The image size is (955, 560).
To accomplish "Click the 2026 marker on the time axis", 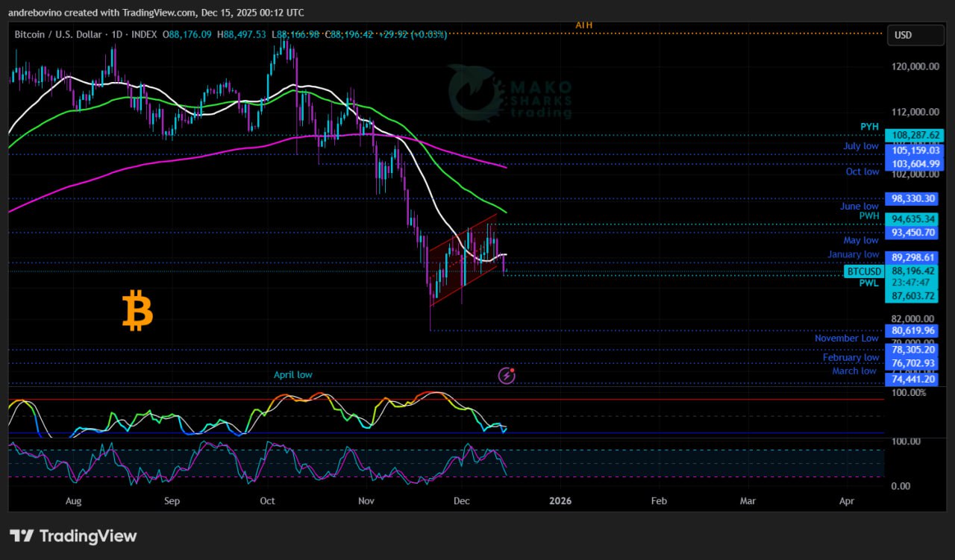I will [560, 501].
